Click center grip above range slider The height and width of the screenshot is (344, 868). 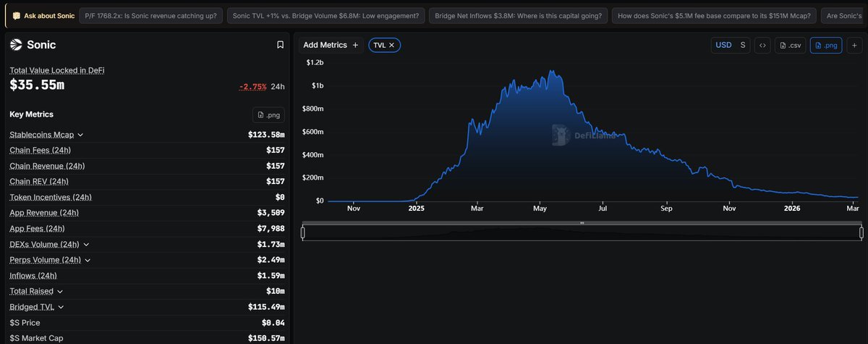point(582,223)
